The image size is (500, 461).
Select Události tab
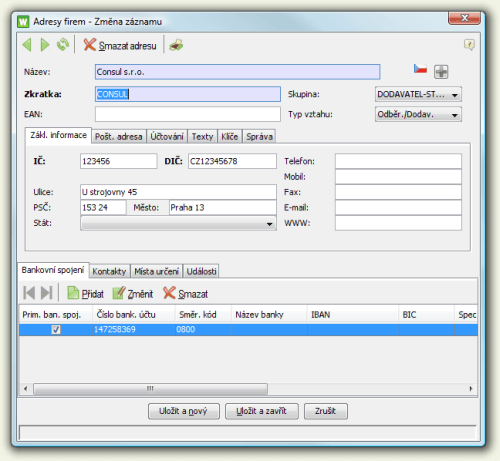pyautogui.click(x=201, y=271)
